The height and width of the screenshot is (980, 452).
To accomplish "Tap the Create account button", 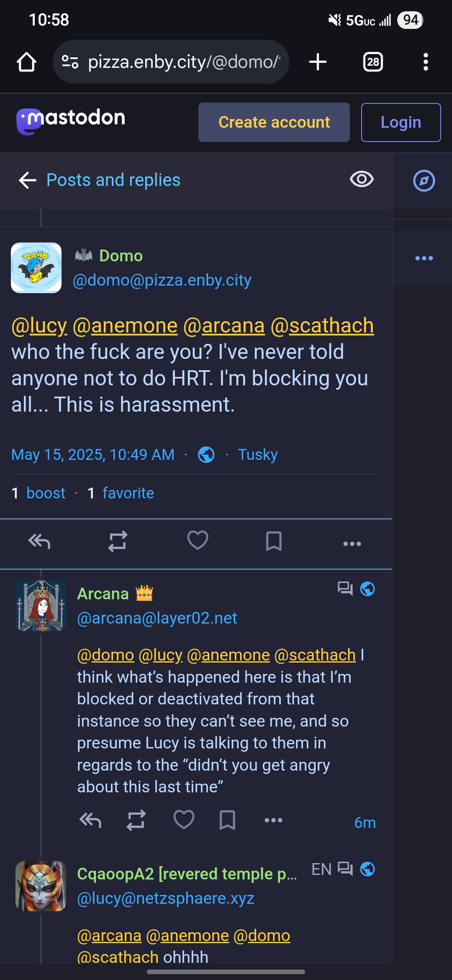I will pos(274,122).
